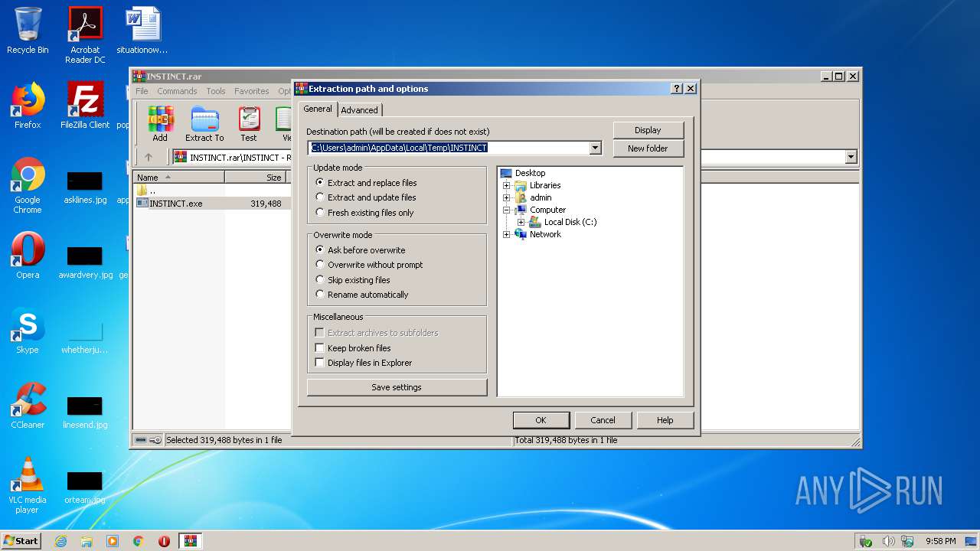Open the destination path dropdown arrow
This screenshot has width=980, height=551.
596,148
